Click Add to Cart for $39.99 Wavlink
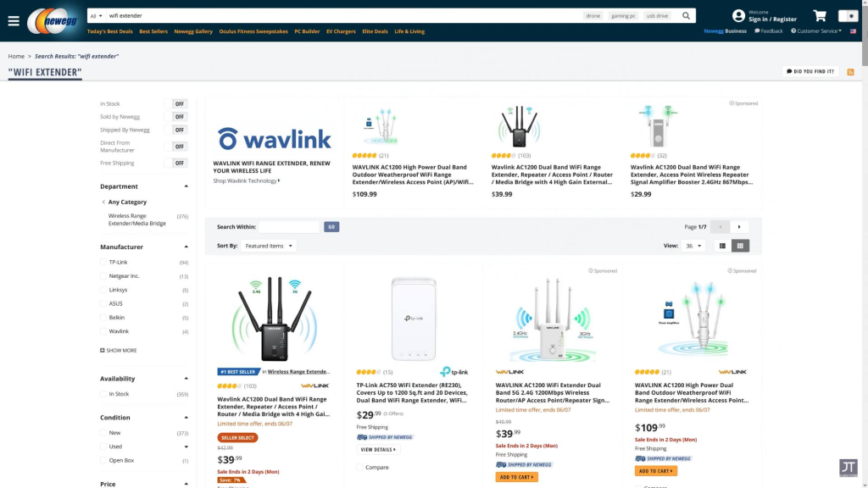 pyautogui.click(x=516, y=477)
